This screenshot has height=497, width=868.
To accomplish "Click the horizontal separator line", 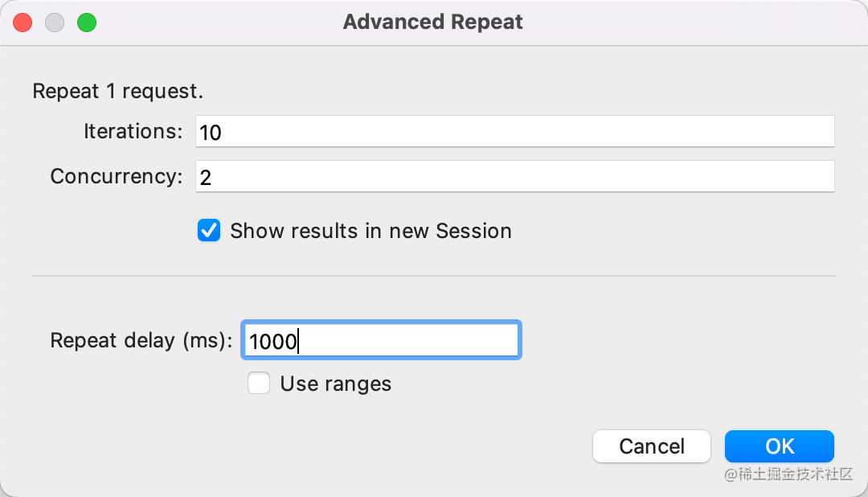I will (434, 276).
